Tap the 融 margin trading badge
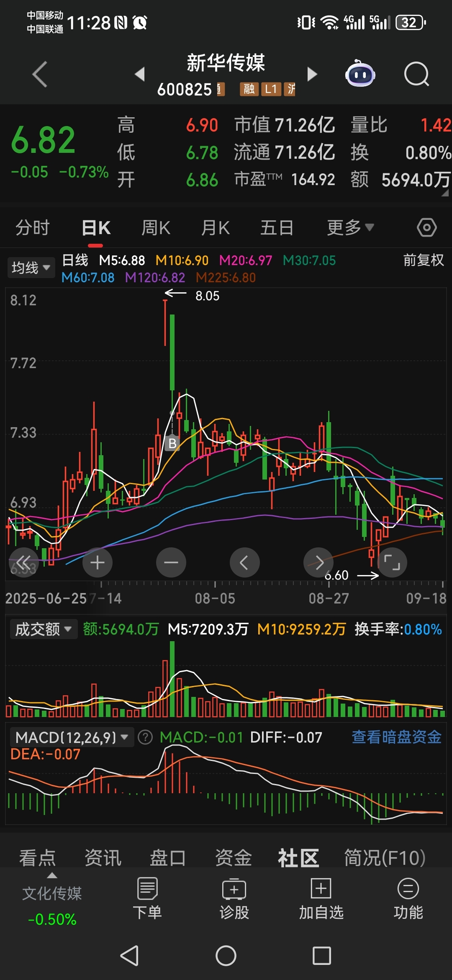 [x=249, y=89]
